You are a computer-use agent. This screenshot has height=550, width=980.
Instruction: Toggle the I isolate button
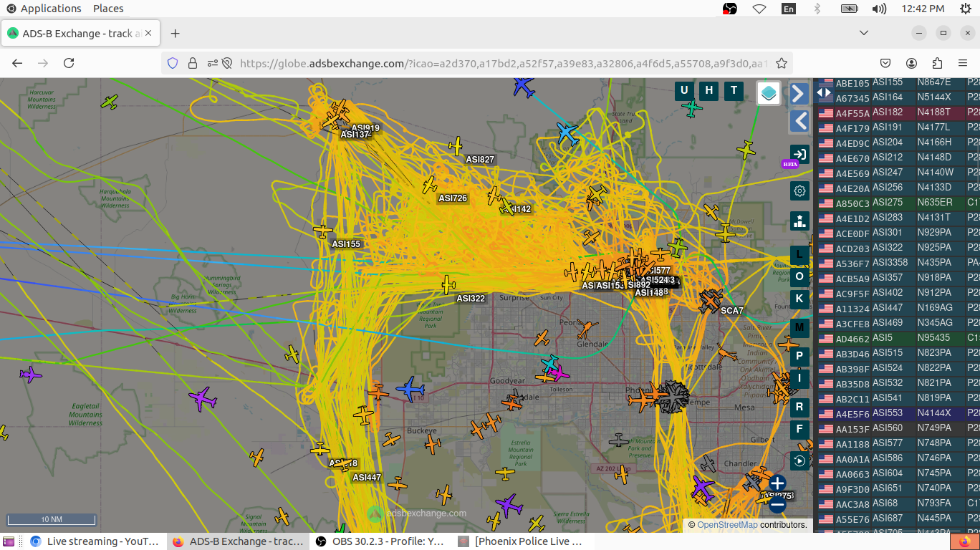pyautogui.click(x=799, y=379)
